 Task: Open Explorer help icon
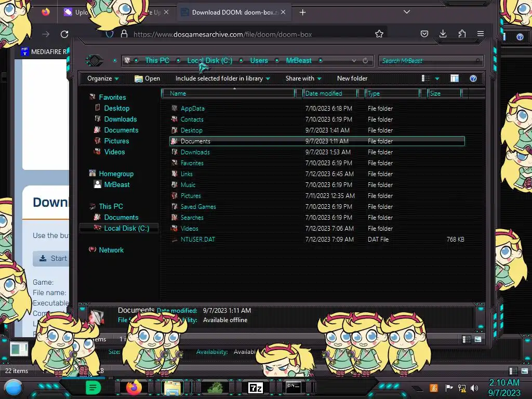pyautogui.click(x=473, y=79)
